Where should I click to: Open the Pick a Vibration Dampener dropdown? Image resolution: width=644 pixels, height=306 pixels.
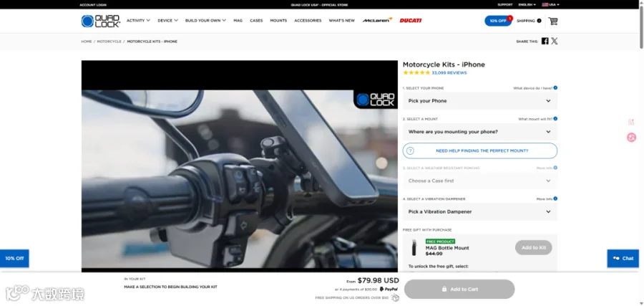click(x=479, y=211)
